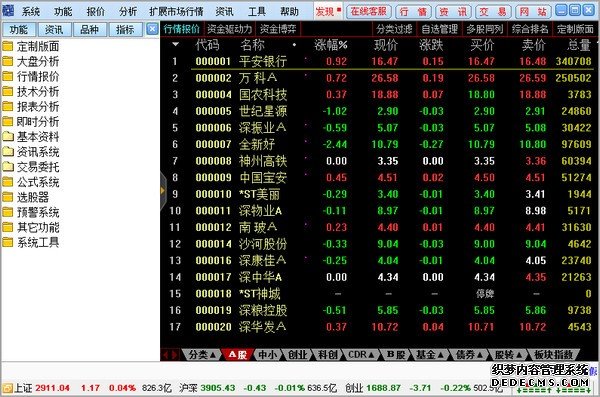Switch to the 创业 bottom tab
Image resolution: width=600 pixels, height=397 pixels.
click(x=297, y=355)
